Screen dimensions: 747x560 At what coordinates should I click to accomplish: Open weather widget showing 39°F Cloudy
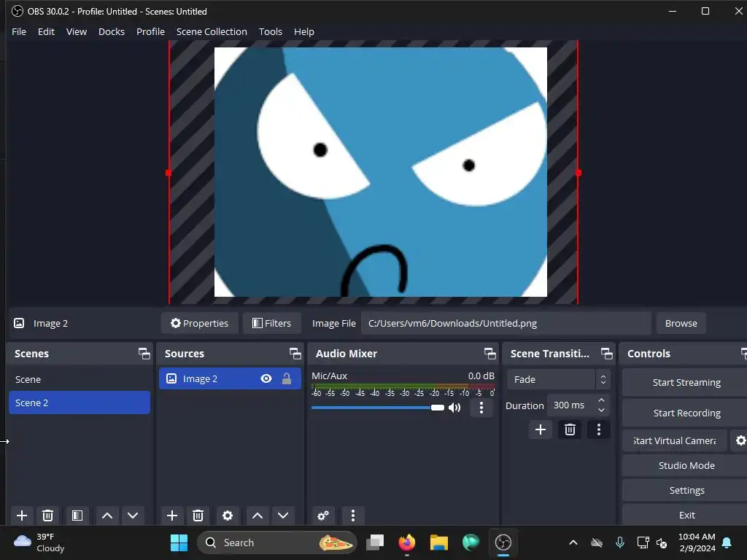coord(39,542)
